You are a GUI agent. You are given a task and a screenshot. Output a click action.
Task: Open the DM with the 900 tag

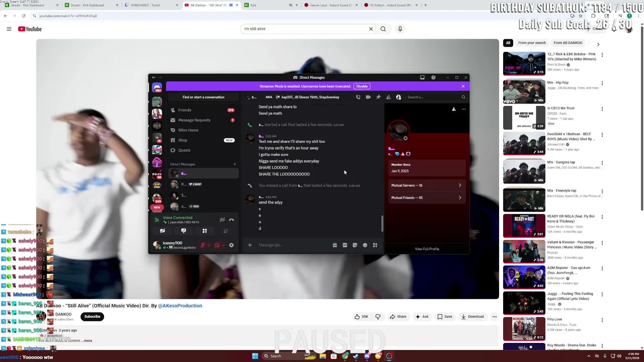coord(203,206)
